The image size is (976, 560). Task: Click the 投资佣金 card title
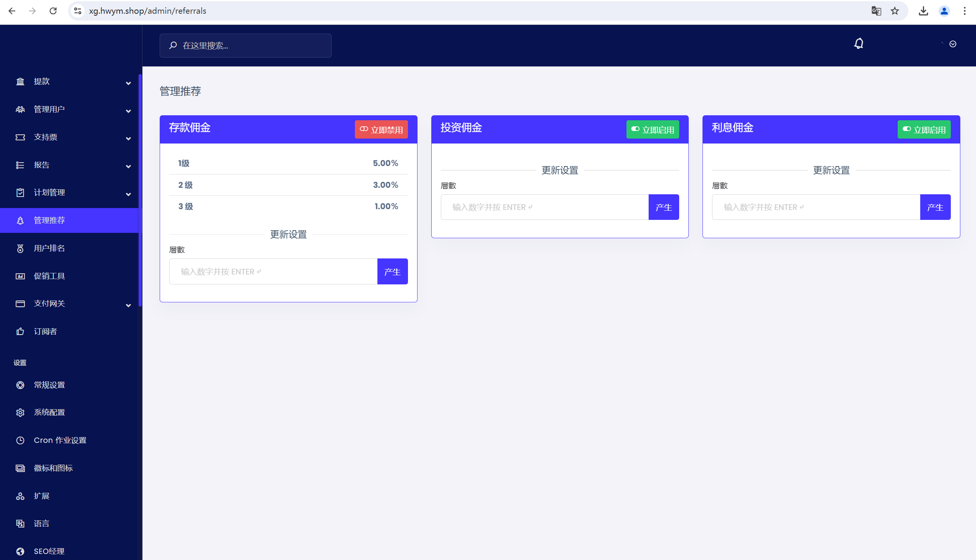pos(461,128)
